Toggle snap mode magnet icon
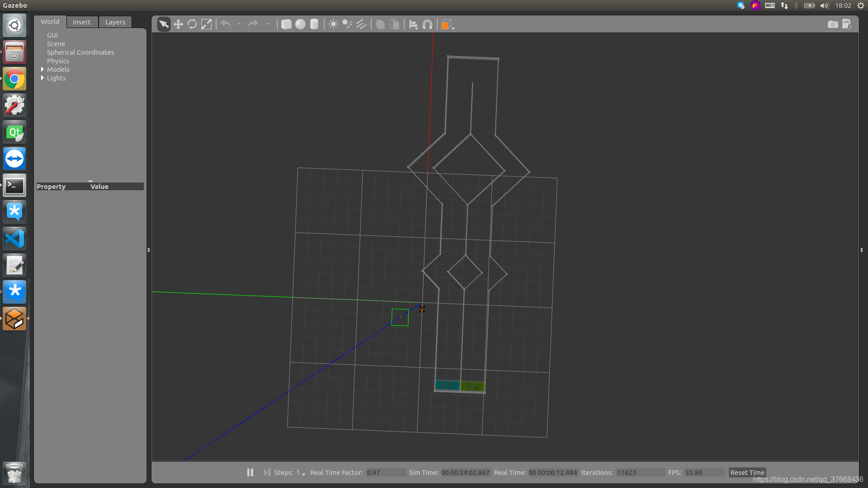 click(427, 24)
